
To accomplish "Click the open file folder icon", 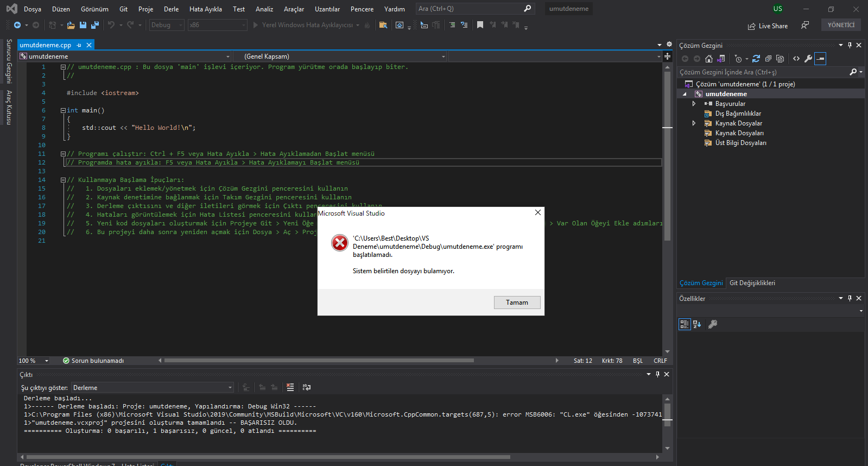I will tap(71, 25).
